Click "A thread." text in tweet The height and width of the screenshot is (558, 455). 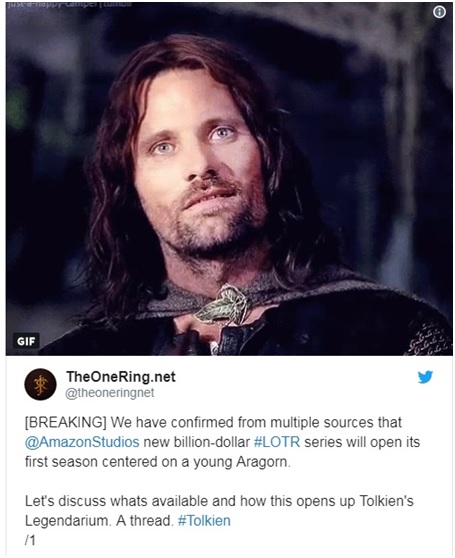point(144,521)
